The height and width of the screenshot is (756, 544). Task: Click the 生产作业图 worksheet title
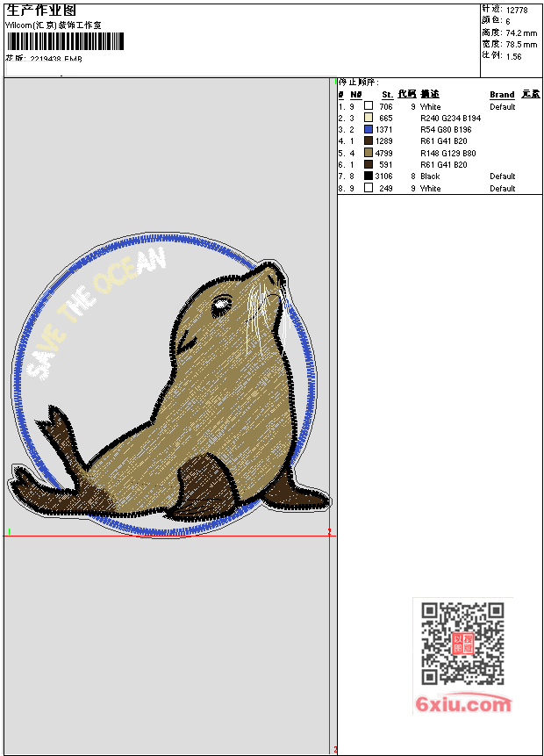coord(41,10)
